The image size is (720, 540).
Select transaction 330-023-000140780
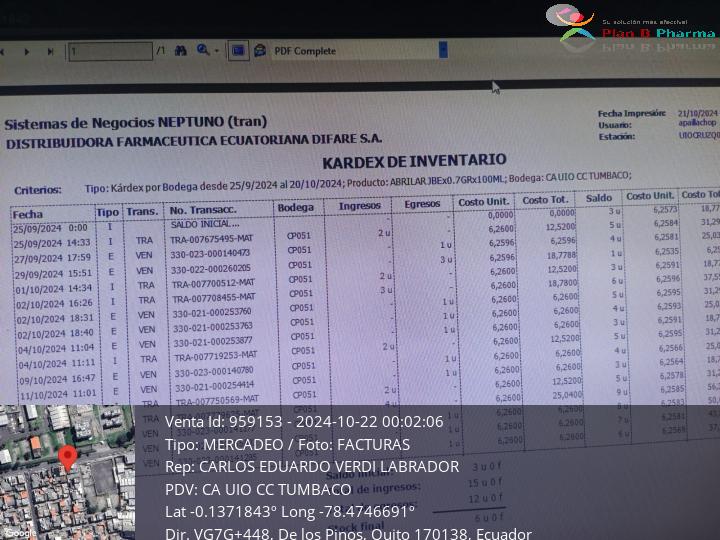214,371
